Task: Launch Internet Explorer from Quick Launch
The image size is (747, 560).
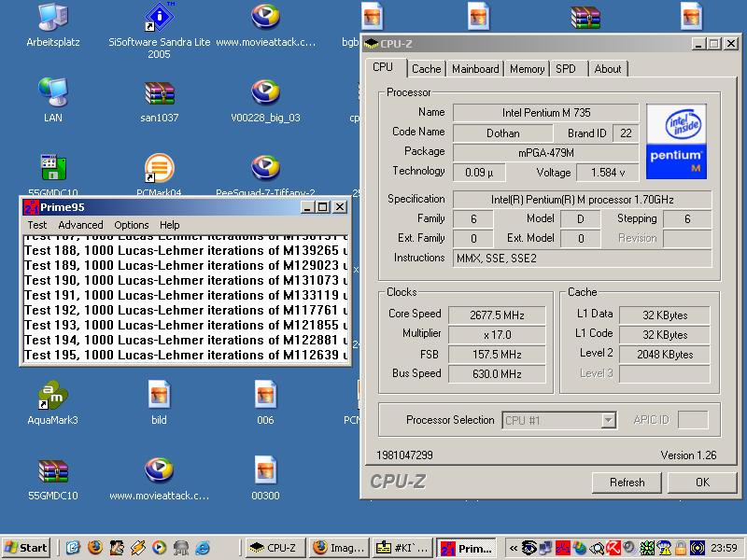Action: pyautogui.click(x=203, y=548)
